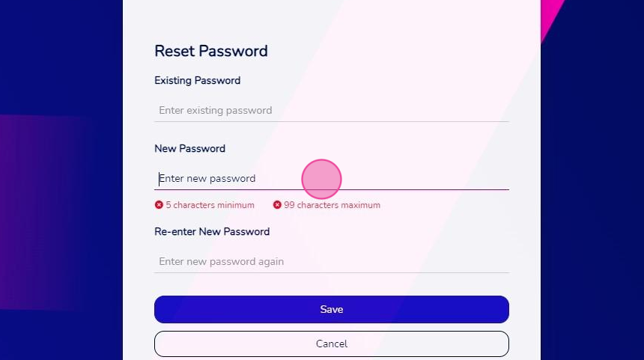Click the Re-enter New Password label
The image size is (644, 360).
(212, 231)
